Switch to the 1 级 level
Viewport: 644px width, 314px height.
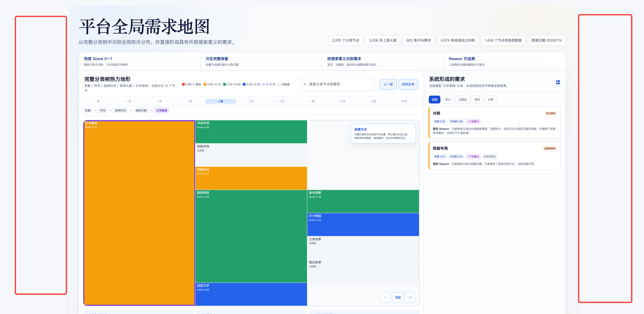(129, 101)
